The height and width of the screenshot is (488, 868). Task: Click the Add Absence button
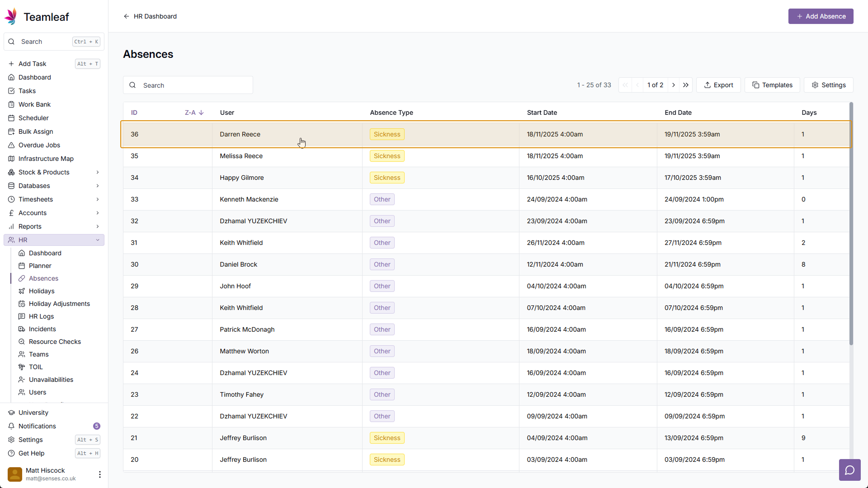[x=821, y=16]
